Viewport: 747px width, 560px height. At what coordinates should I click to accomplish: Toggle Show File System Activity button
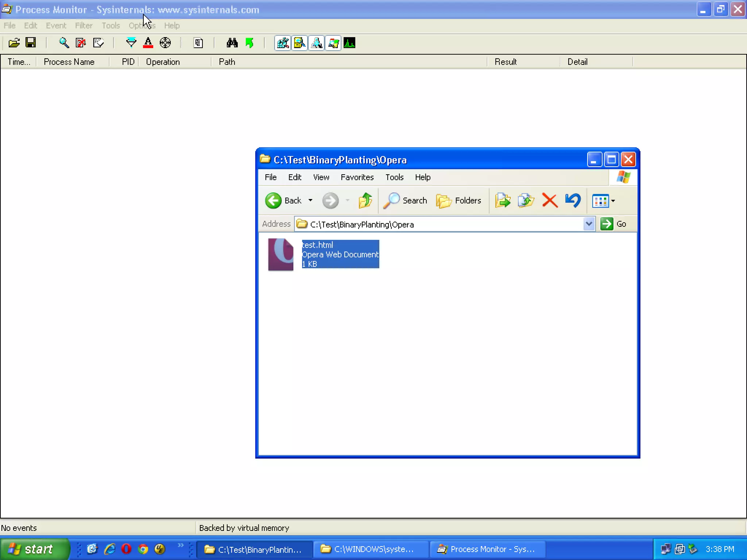(x=299, y=43)
